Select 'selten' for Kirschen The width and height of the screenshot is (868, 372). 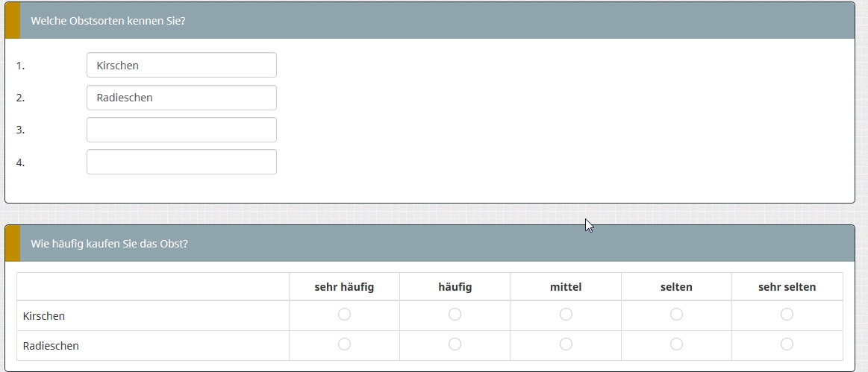click(676, 315)
